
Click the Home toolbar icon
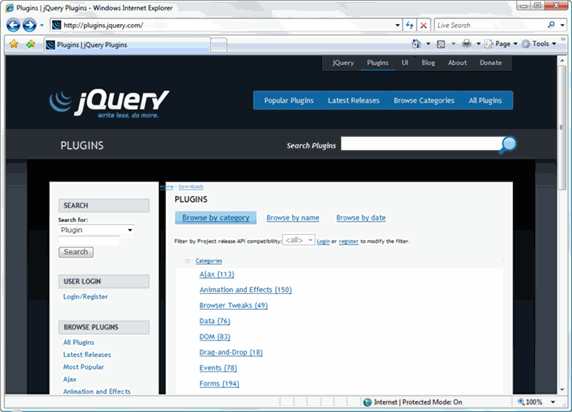416,44
